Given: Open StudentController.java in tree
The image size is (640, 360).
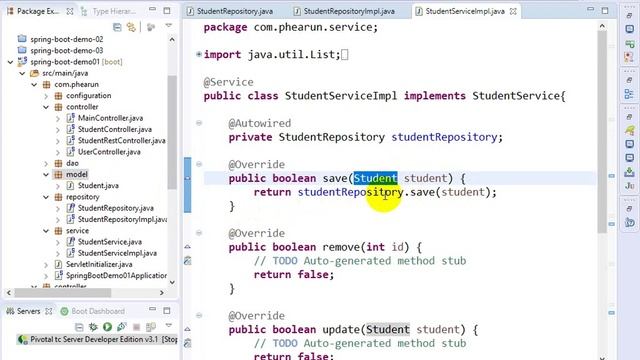Looking at the screenshot, I should (115, 129).
